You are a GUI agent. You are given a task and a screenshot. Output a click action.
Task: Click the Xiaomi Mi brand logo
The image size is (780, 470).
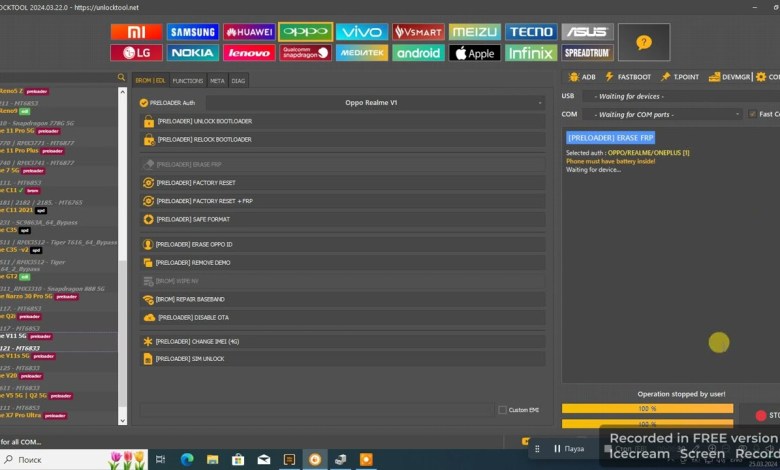point(136,32)
